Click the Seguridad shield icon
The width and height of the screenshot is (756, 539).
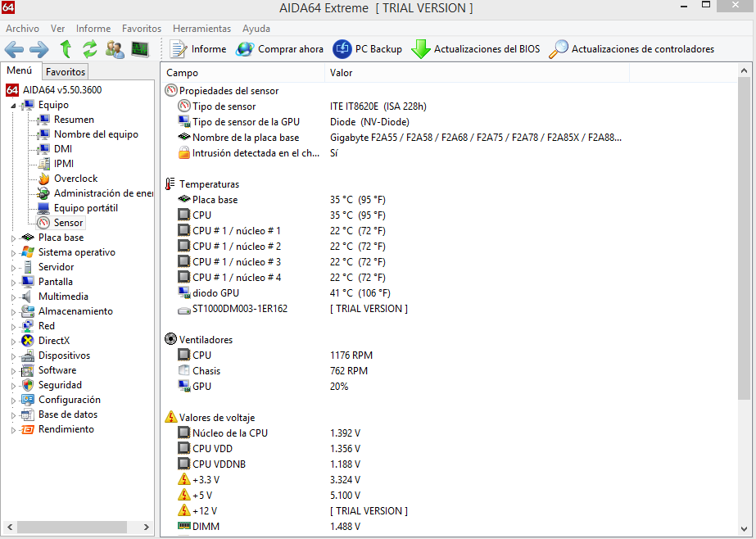(x=28, y=385)
